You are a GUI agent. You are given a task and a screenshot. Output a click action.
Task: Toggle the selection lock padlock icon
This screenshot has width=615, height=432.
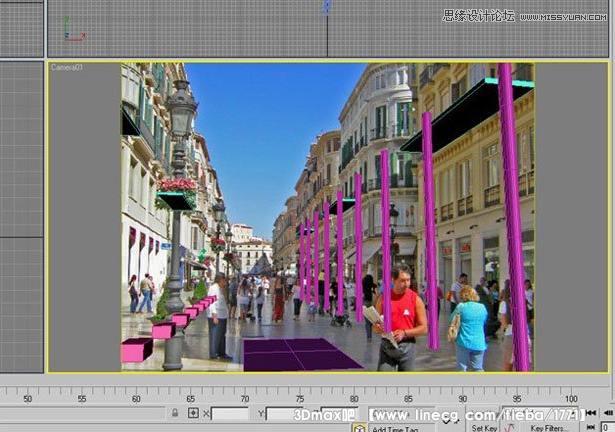point(175,413)
